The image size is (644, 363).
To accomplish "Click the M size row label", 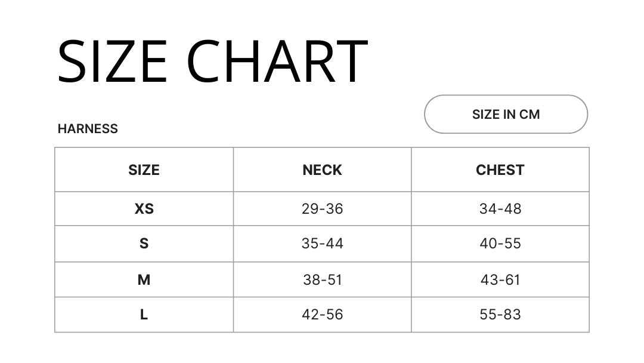I will 144,280.
